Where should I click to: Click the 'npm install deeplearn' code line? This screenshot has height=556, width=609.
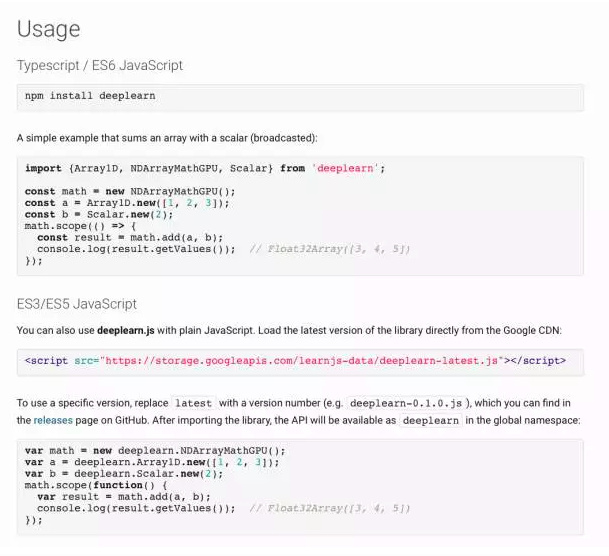[x=90, y=96]
